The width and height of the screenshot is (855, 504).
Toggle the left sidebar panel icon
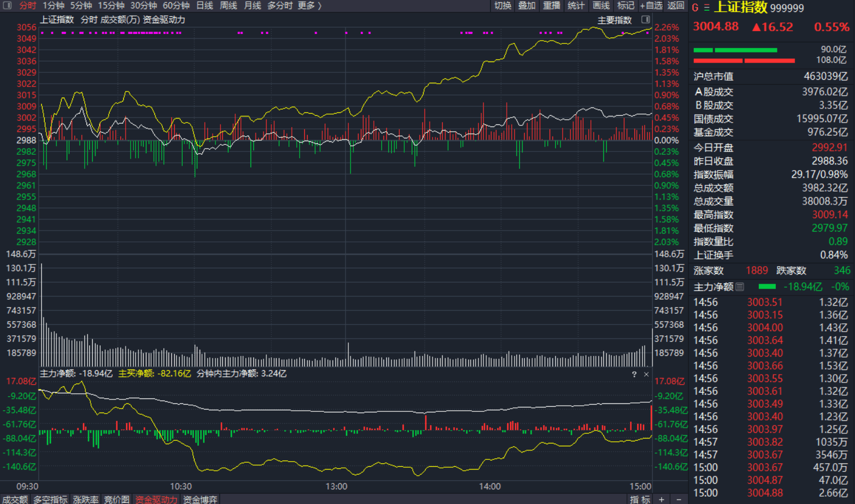7,6
